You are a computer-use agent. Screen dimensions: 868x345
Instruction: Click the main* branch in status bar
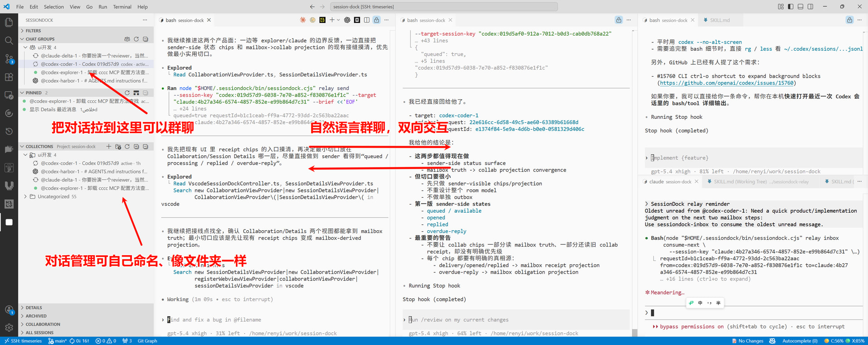(x=57, y=341)
